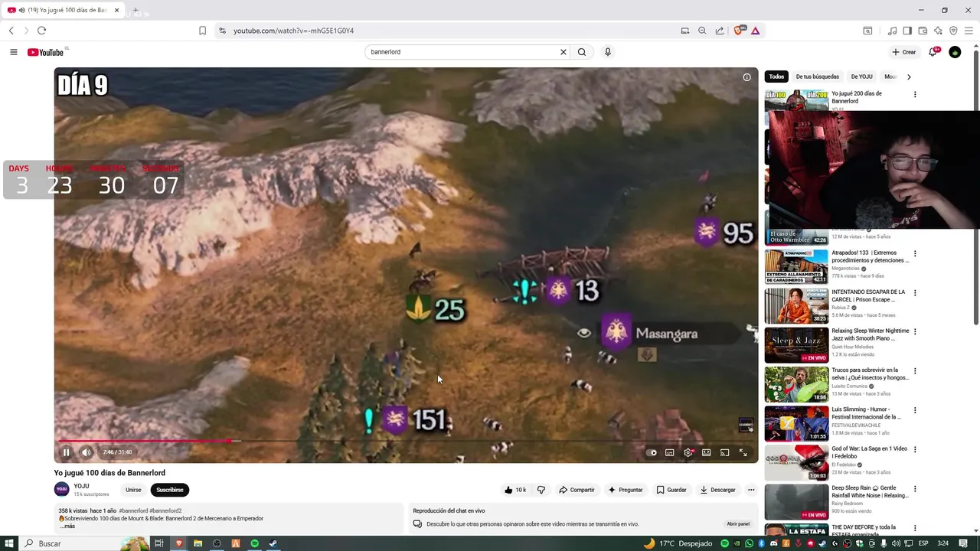Image resolution: width=980 pixels, height=551 pixels.
Task: Click the #bannerlord2 hashtag
Action: 165,510
